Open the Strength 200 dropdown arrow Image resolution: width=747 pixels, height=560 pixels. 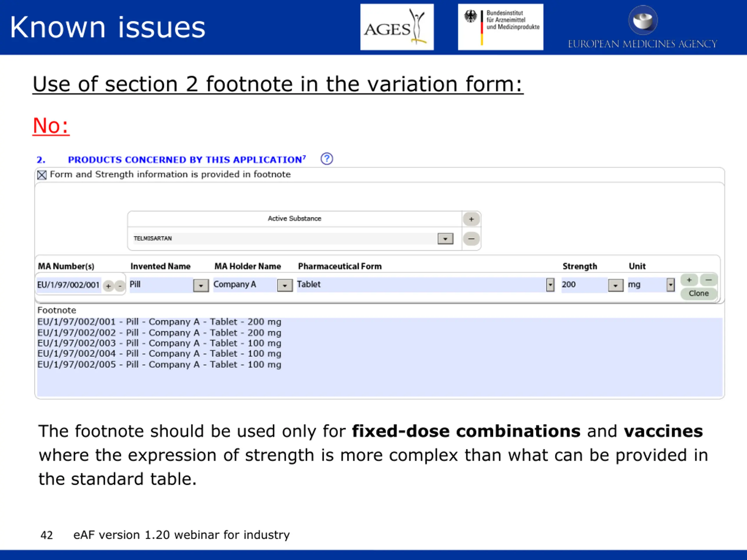(x=615, y=286)
